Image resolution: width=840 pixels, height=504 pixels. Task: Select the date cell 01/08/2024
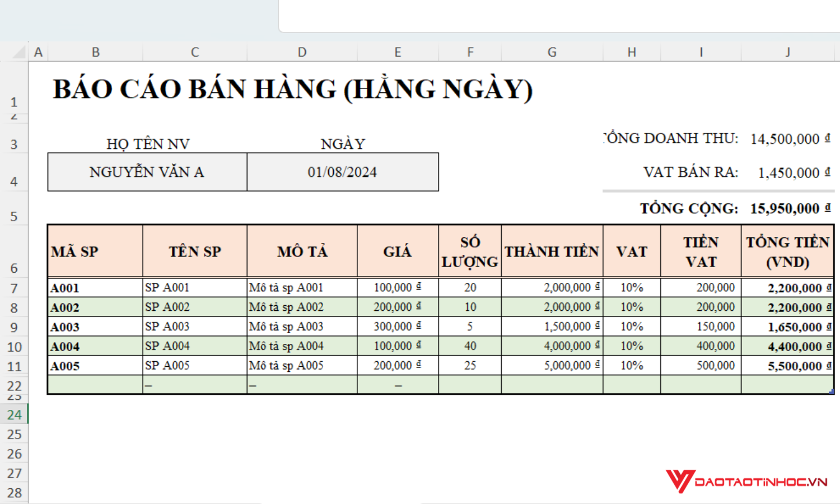[x=343, y=172]
